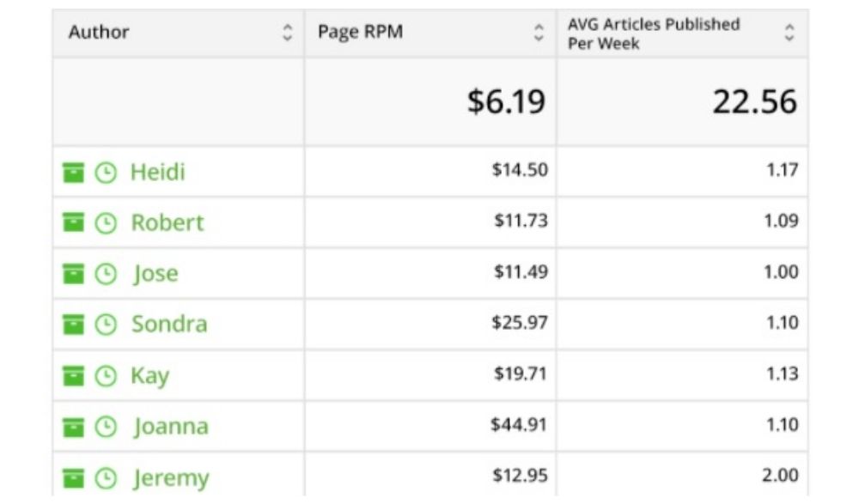Toggle the Page RPM sort arrows
Screen dimensions: 859x504
tap(539, 33)
